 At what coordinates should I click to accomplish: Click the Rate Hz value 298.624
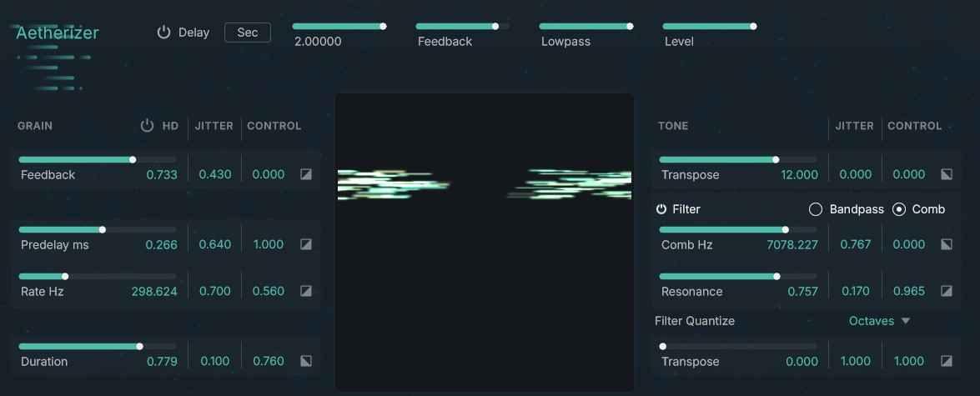click(x=154, y=292)
